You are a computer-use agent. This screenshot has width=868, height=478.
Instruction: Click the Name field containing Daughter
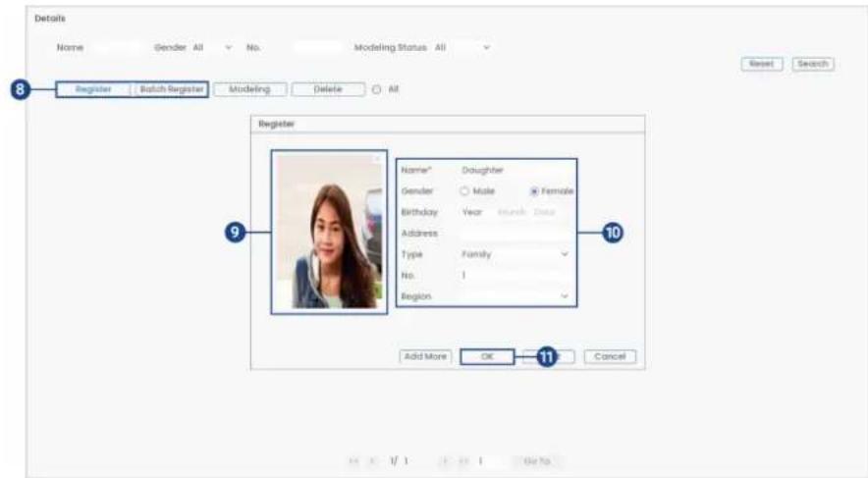coord(515,171)
